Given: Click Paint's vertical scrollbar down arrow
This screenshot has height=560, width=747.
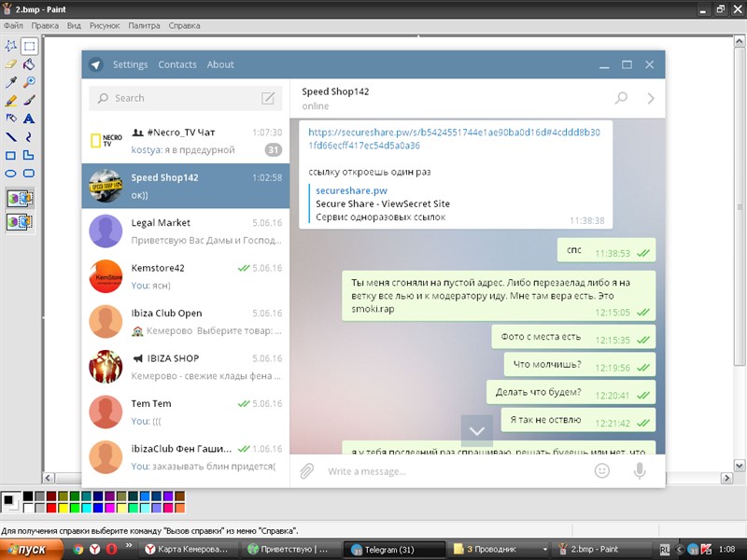Looking at the screenshot, I should pyautogui.click(x=740, y=466).
